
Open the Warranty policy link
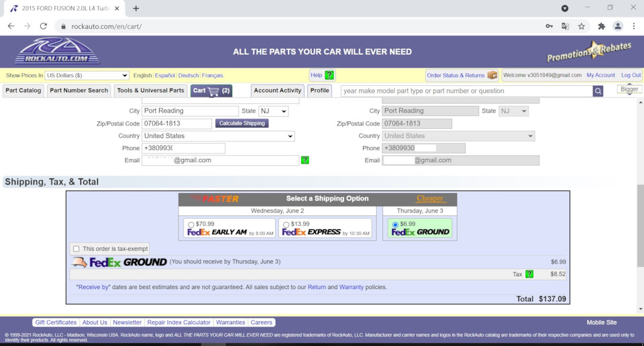pyautogui.click(x=351, y=287)
